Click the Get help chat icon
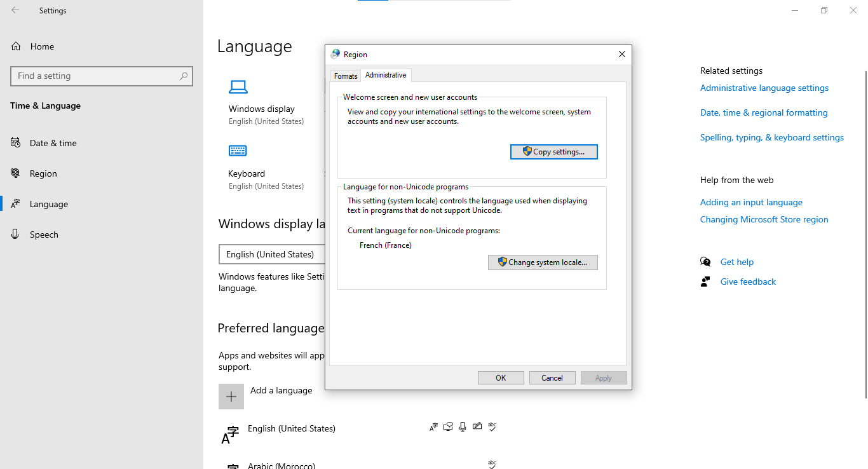 click(705, 262)
